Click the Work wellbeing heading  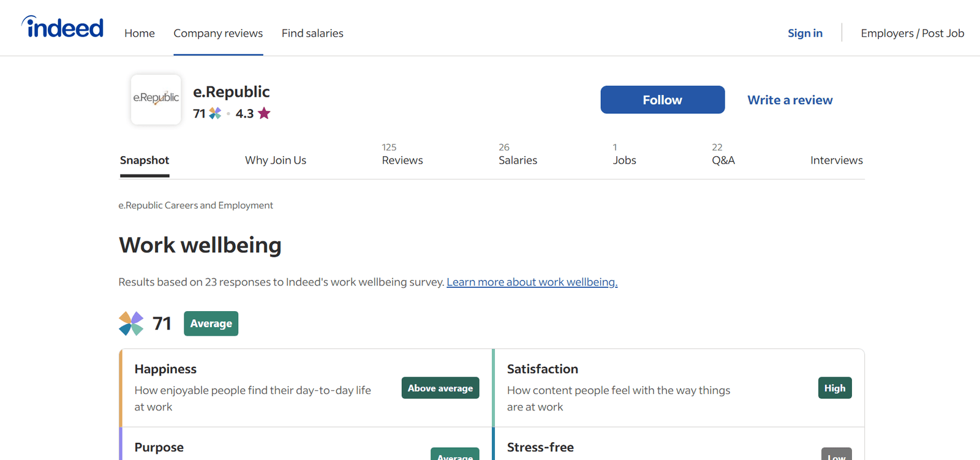[x=200, y=245]
